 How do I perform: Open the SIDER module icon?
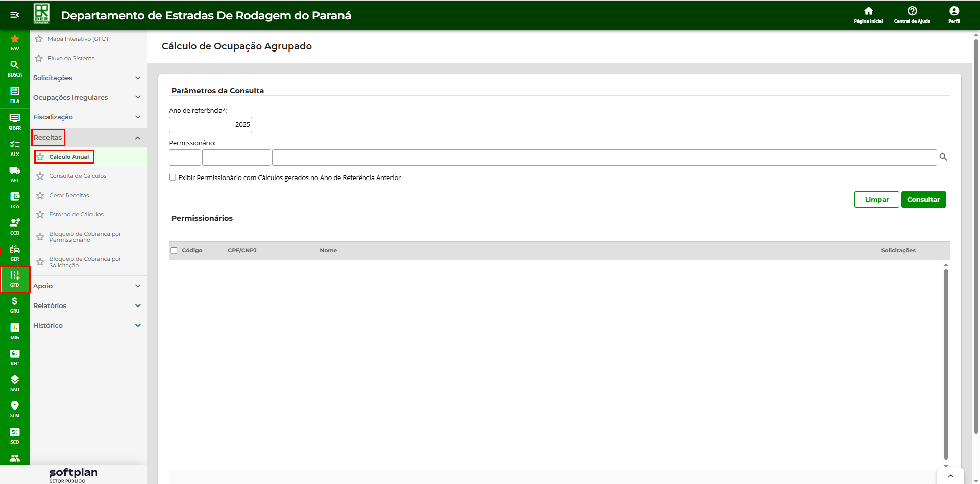click(15, 122)
